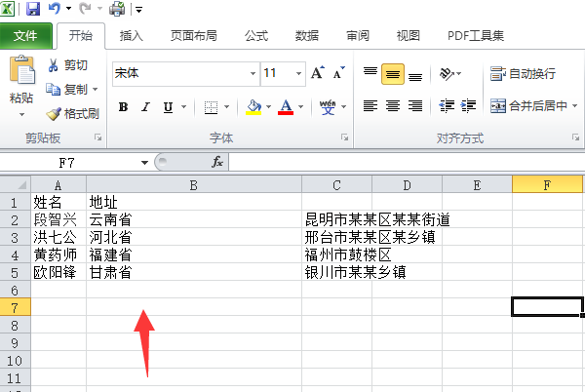Screen dimensions: 585x392
Task: Click the align text left icon
Action: (370, 106)
